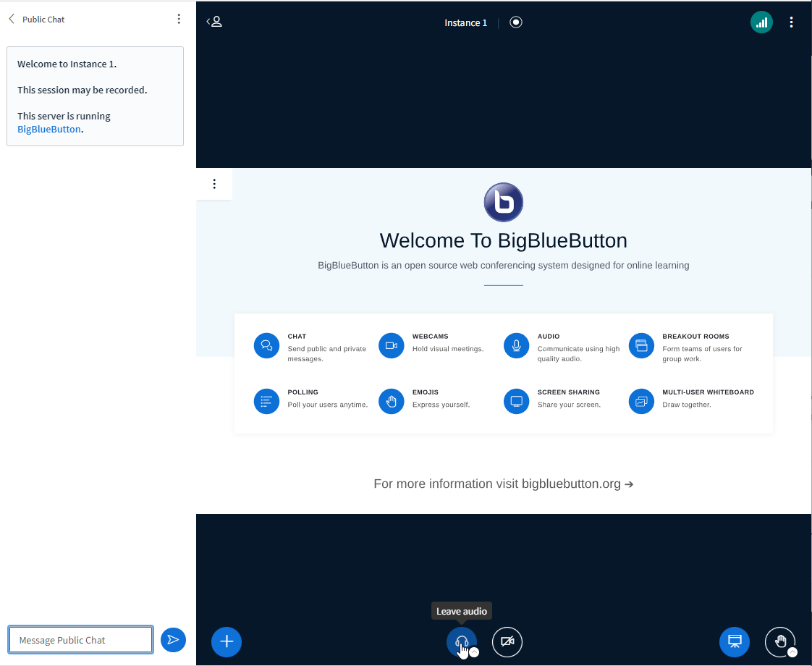This screenshot has height=666, width=812.
Task: Click the Chat feature icon on slide
Action: tap(267, 345)
